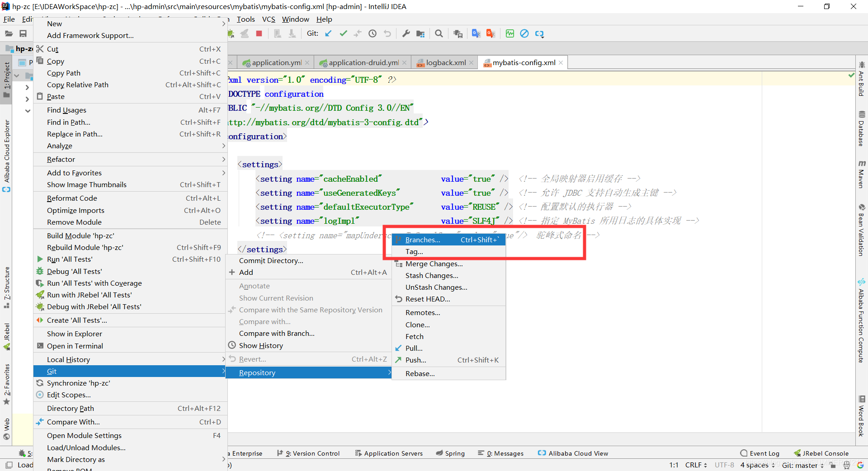Viewport: 868px width, 471px height.
Task: Toggle the 2: Favorites tool window
Action: click(6, 384)
